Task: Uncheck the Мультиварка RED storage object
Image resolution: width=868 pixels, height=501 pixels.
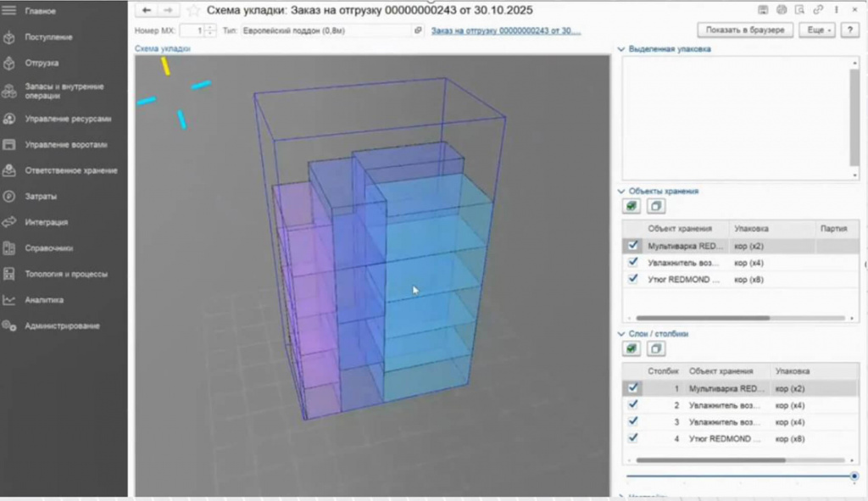Action: (632, 245)
